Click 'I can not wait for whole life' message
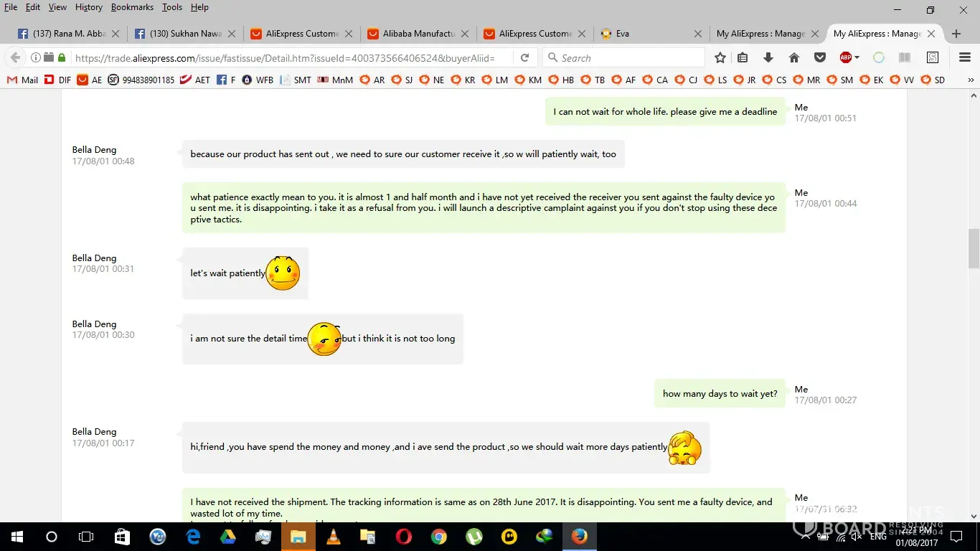 pos(665,112)
